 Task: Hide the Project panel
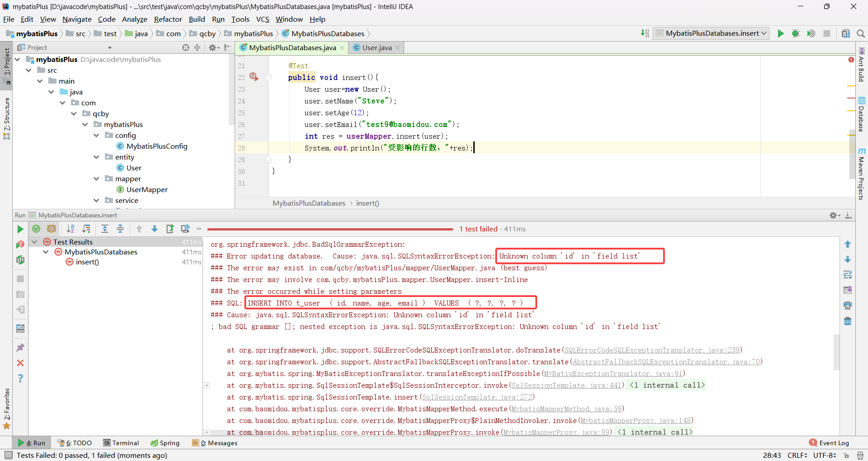(227, 47)
